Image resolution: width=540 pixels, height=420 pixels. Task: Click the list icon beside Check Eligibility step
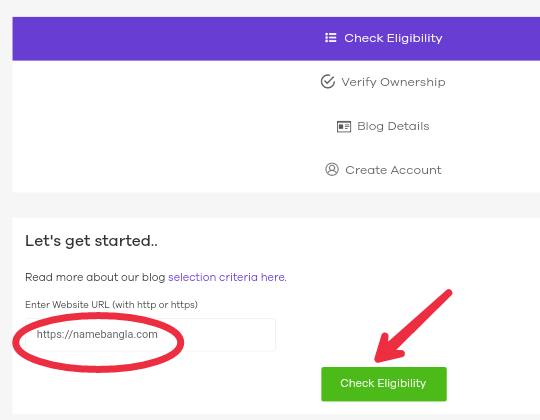coord(331,38)
